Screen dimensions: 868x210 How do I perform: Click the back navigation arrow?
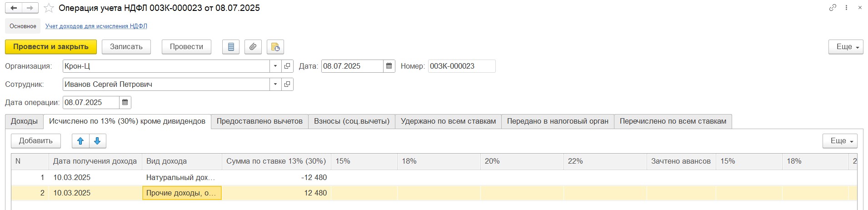[14, 8]
